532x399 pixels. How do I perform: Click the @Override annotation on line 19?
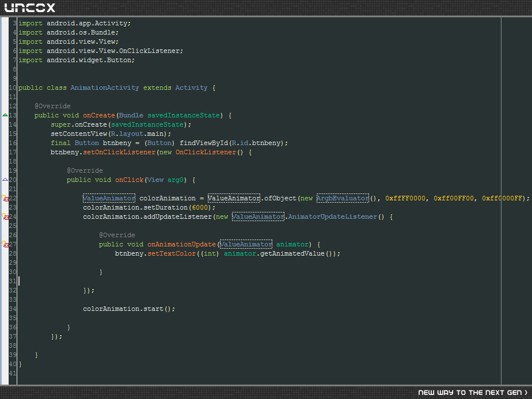[85, 170]
